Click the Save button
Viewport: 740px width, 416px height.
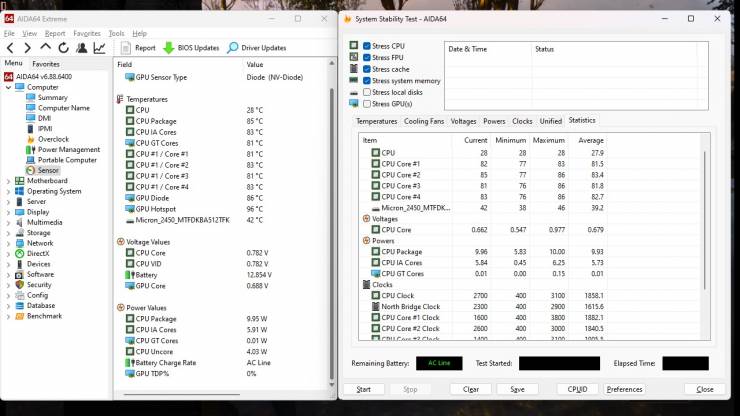pyautogui.click(x=517, y=389)
